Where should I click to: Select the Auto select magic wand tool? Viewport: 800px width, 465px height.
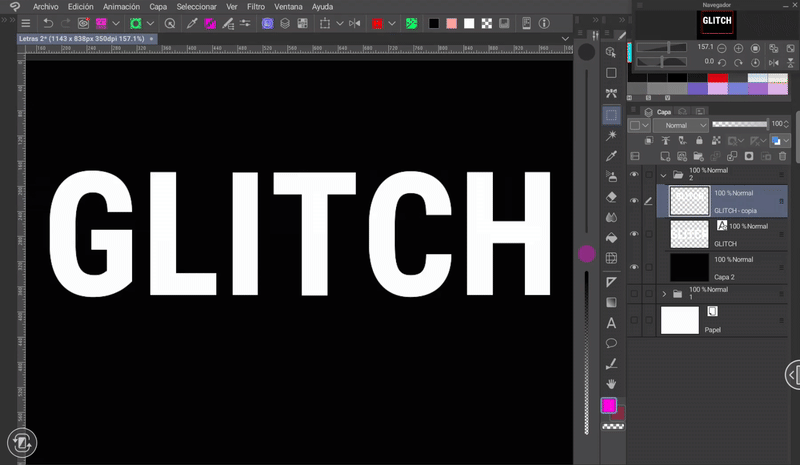611,135
